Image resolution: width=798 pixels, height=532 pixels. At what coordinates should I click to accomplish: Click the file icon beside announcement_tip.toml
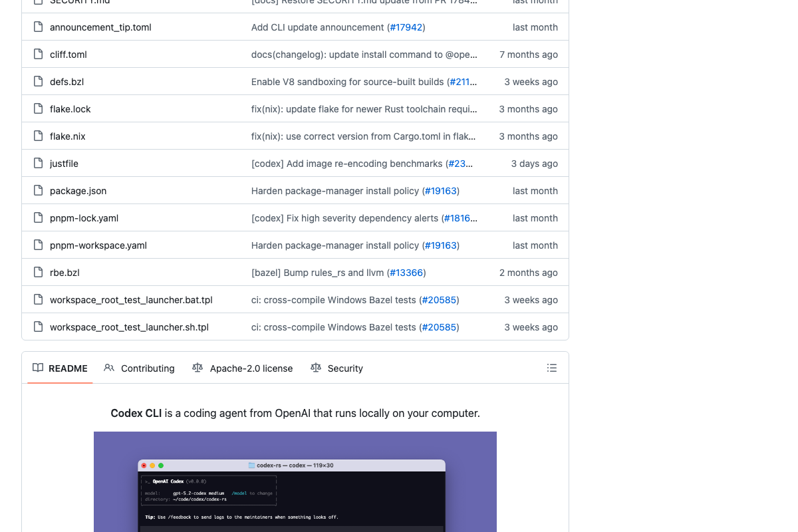[38, 27]
